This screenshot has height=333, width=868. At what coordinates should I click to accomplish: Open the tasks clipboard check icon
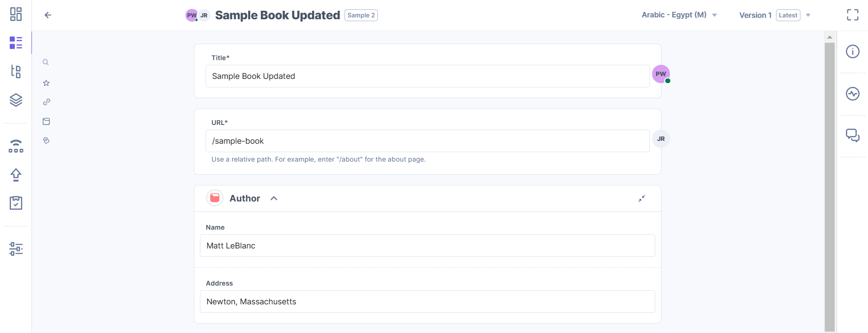(16, 203)
